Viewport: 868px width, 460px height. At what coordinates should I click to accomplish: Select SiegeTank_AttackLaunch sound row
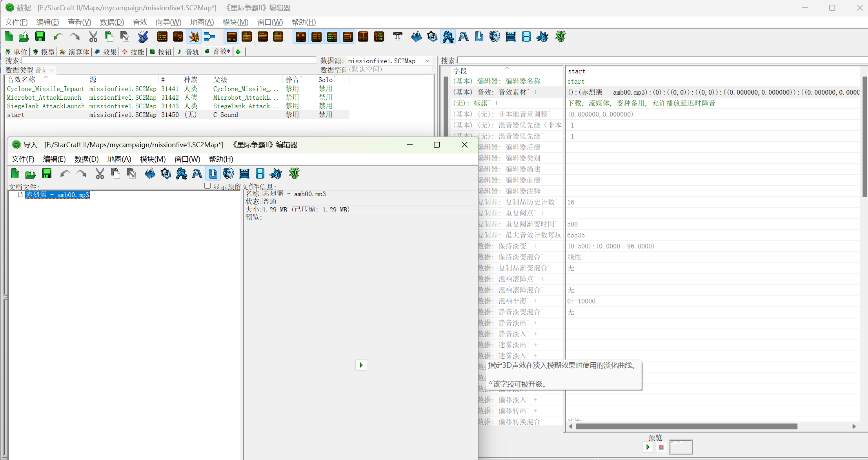click(x=177, y=106)
